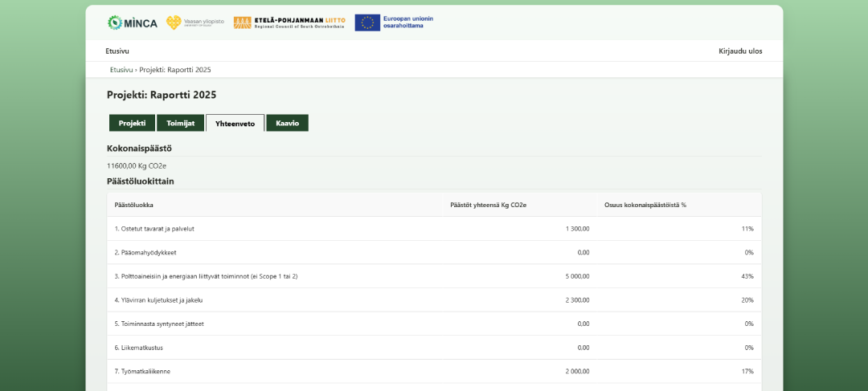Select the Yhteenveto tab
Screen dimensions: 868x391
[235, 124]
